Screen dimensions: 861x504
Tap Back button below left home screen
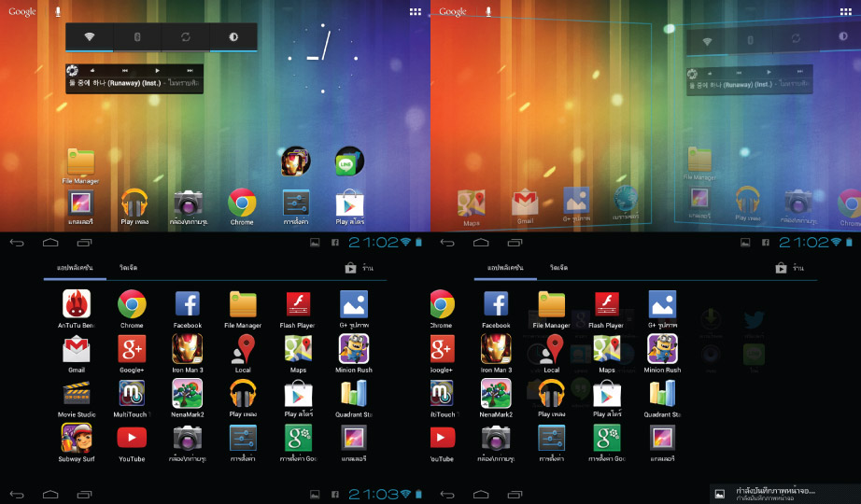coord(17,243)
